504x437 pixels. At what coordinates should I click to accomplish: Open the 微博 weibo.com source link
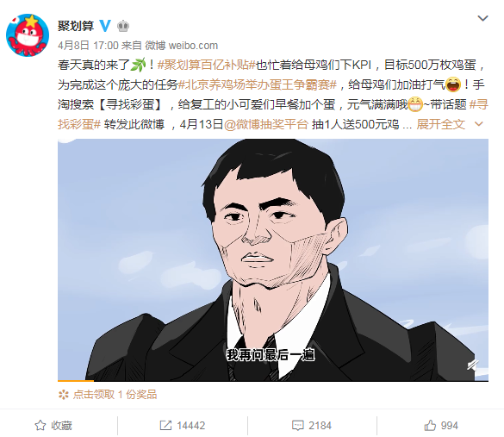[181, 46]
